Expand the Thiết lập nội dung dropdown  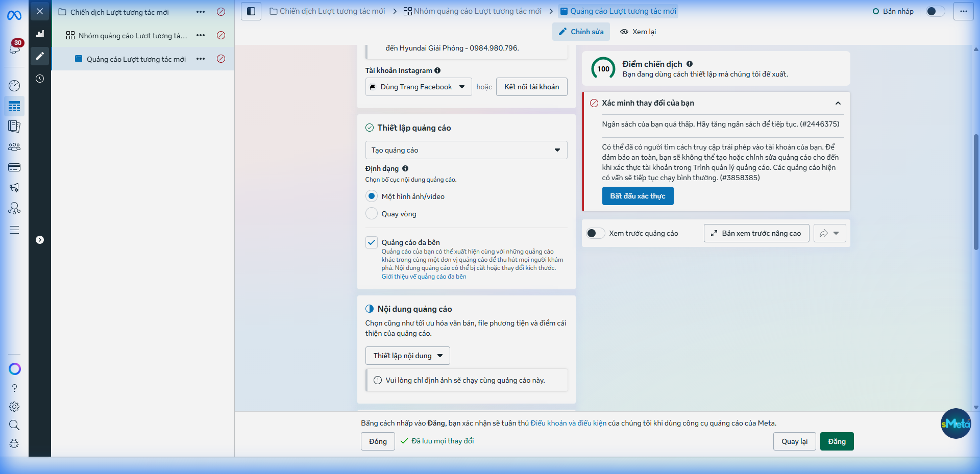pyautogui.click(x=407, y=356)
